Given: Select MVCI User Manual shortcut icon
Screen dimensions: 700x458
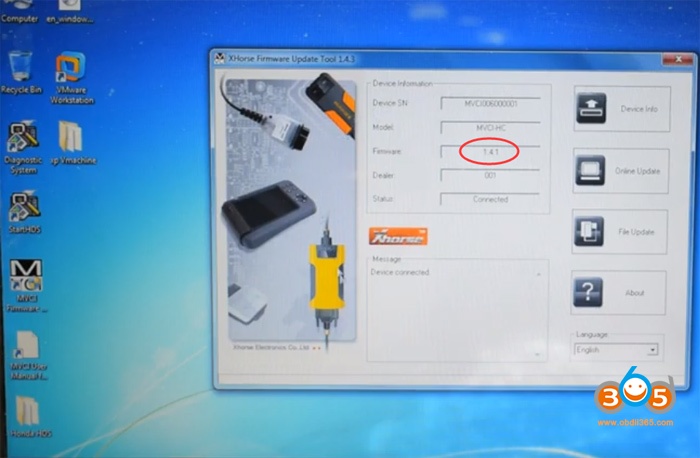Looking at the screenshot, I should pyautogui.click(x=28, y=355).
